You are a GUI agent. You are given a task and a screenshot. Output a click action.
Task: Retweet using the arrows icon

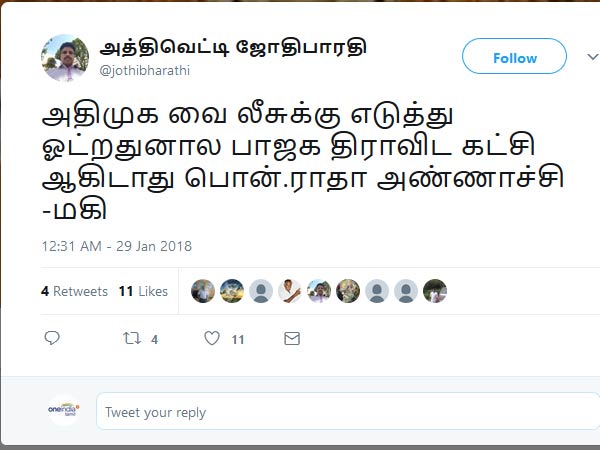(x=132, y=338)
